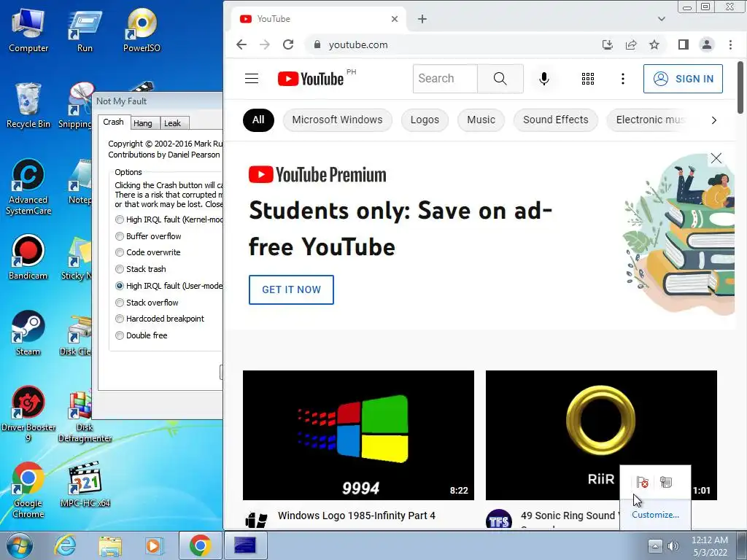Dismiss the YouTube Premium banner

[x=716, y=158]
